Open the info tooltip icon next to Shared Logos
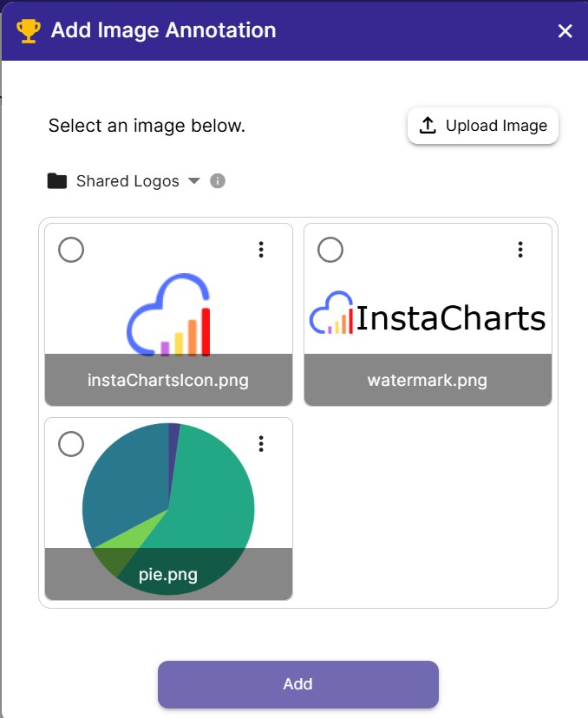The width and height of the screenshot is (588, 718). (218, 180)
